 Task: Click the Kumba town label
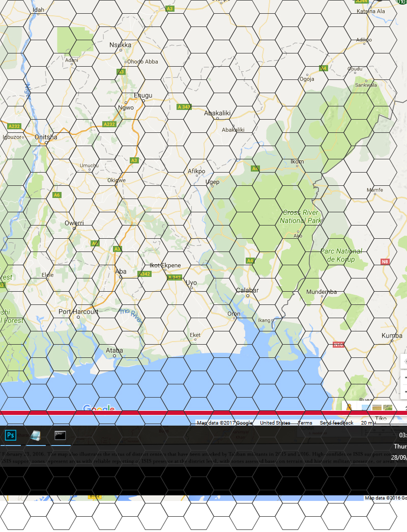(x=392, y=335)
